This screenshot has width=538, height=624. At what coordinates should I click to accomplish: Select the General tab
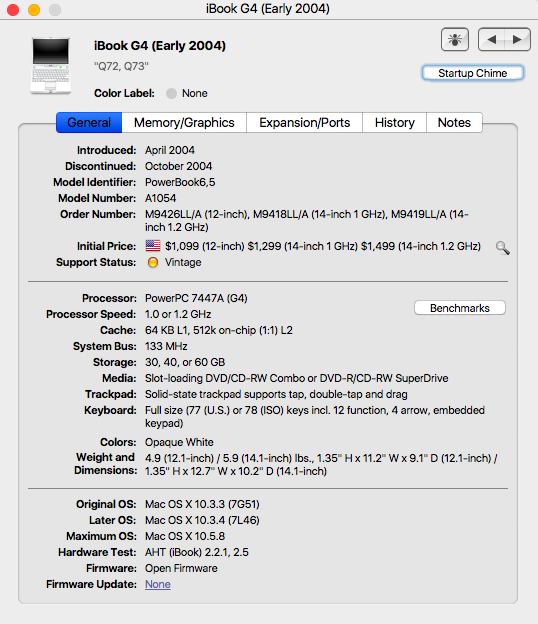(x=89, y=123)
